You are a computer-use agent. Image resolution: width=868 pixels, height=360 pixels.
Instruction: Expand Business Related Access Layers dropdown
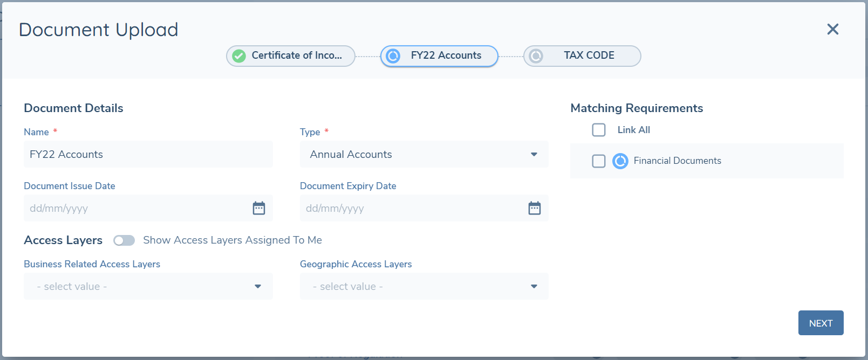[x=148, y=286]
